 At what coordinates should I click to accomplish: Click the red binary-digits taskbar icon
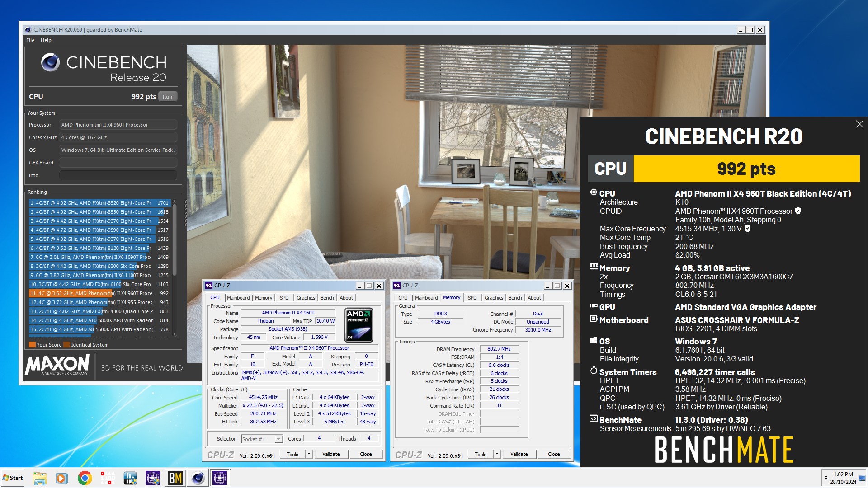tap(108, 478)
